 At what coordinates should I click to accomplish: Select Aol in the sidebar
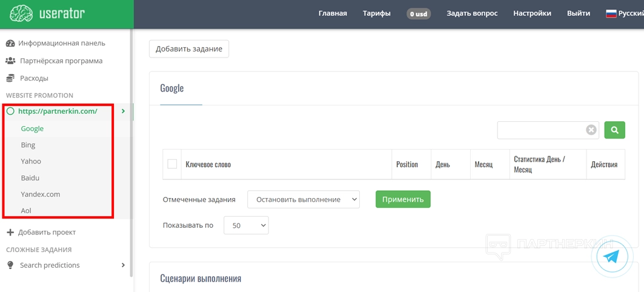(26, 211)
